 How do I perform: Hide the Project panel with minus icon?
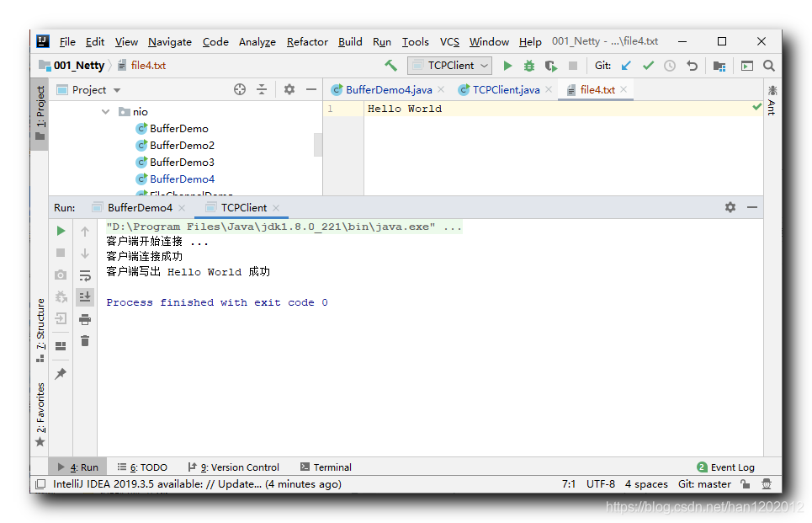(x=310, y=89)
